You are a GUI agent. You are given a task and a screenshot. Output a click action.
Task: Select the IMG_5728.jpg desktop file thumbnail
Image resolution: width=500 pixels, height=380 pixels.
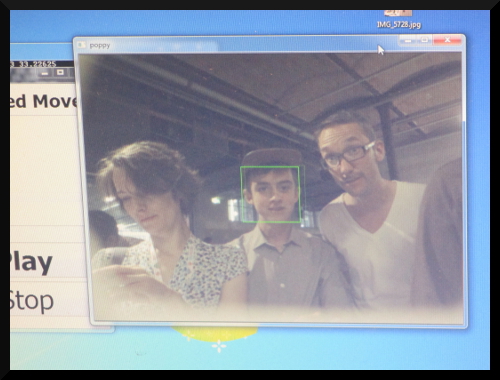tap(398, 13)
